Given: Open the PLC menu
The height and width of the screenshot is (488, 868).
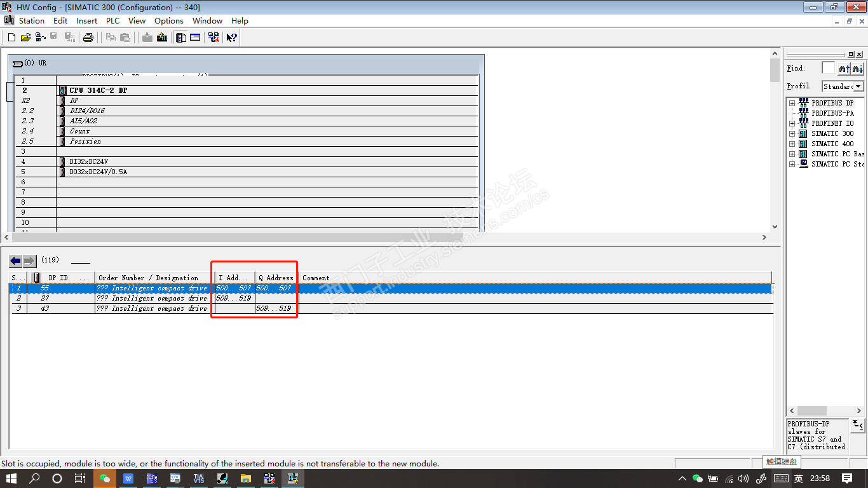Looking at the screenshot, I should (112, 21).
